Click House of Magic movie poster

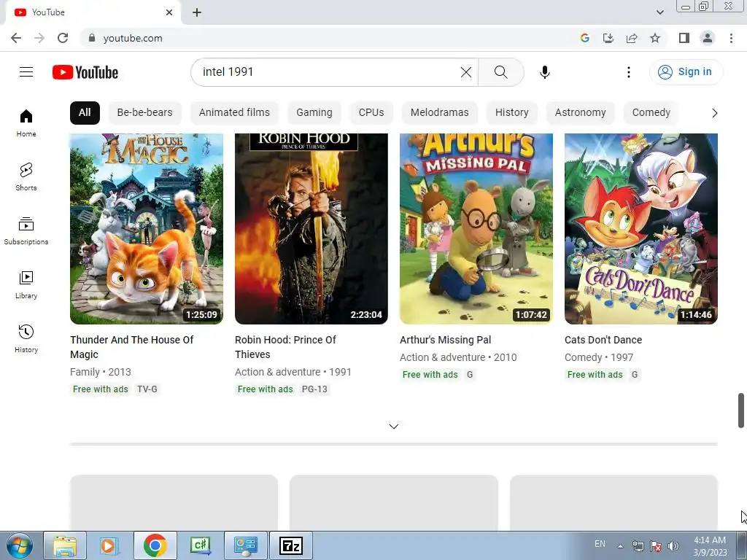click(x=146, y=228)
